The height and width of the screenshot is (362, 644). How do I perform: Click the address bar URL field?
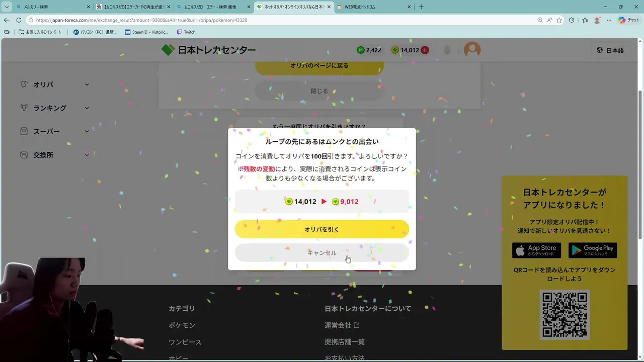[x=282, y=20]
